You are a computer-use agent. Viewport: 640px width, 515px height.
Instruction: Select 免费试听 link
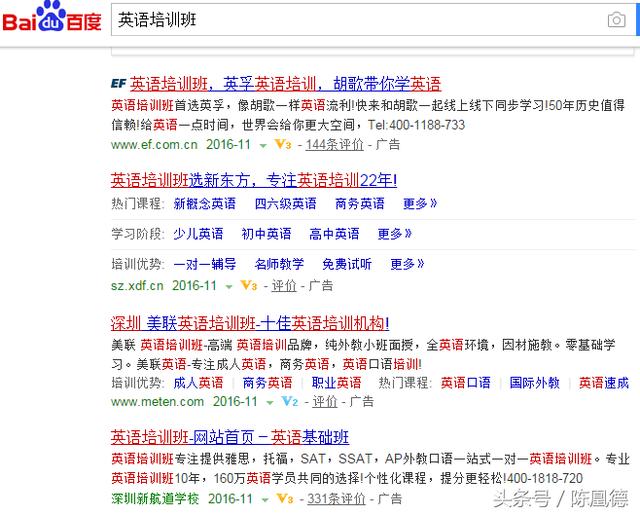pyautogui.click(x=347, y=264)
